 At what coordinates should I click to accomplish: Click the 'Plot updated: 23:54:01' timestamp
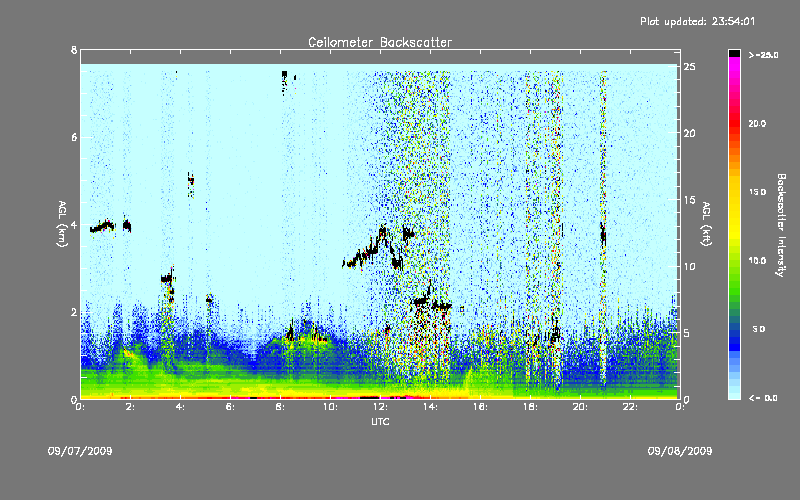click(697, 21)
